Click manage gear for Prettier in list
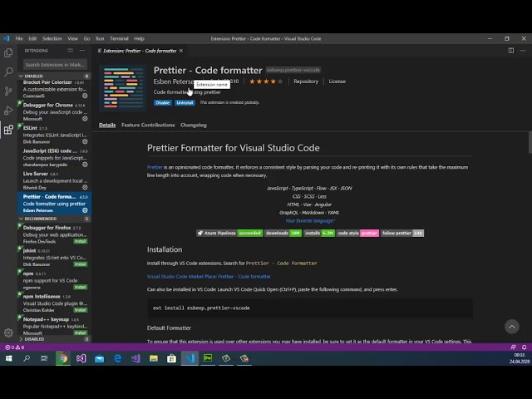The image size is (532, 399). coord(85,210)
